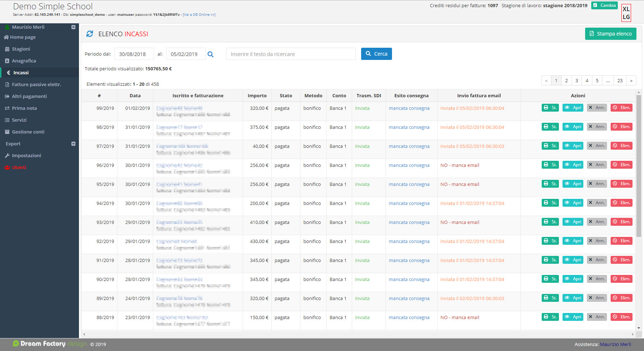Click the Data column header
This screenshot has height=351, width=644.
[x=135, y=96]
